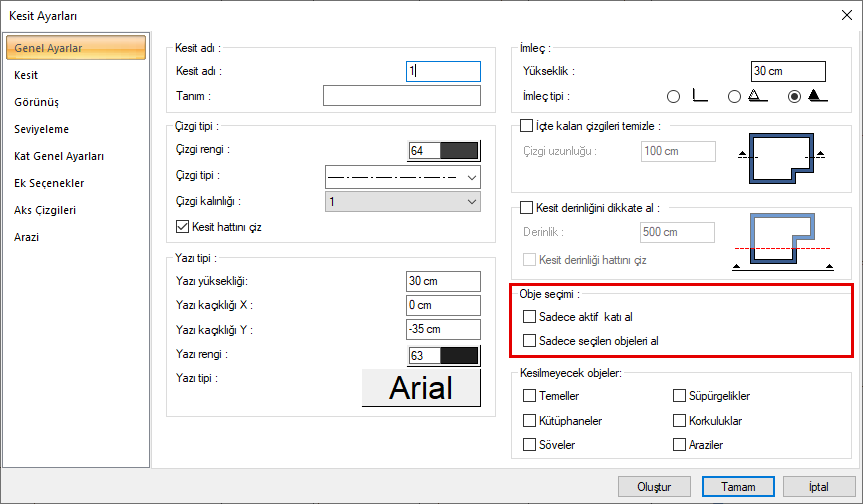Toggle 'Kesit hattını çiz' checkbox

(x=182, y=227)
